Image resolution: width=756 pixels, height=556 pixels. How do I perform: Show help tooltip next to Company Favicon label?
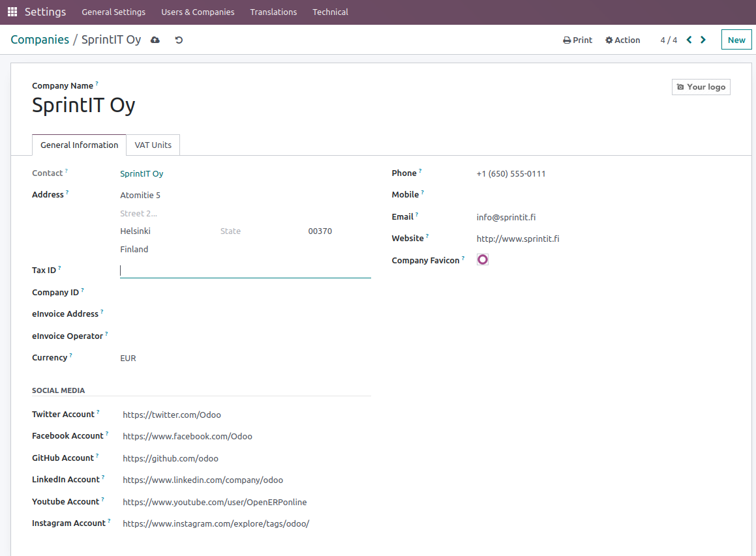pos(463,257)
